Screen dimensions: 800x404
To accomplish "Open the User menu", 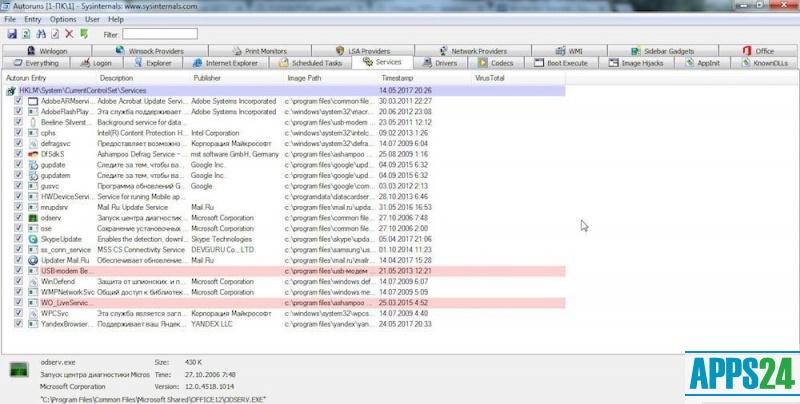I will (x=92, y=19).
